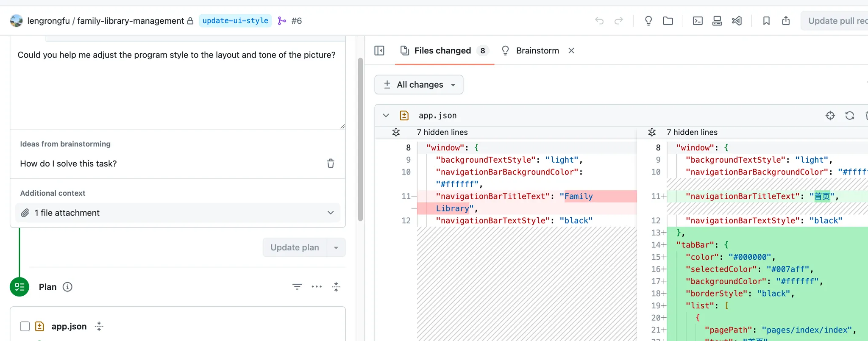Image resolution: width=868 pixels, height=341 pixels.
Task: Click the left panel vertical scrollbar
Action: [360, 140]
